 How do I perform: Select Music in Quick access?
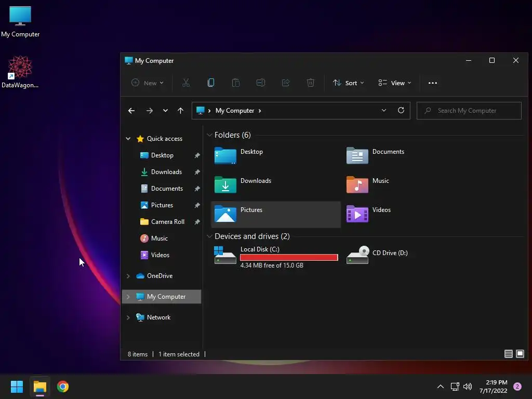pos(159,238)
